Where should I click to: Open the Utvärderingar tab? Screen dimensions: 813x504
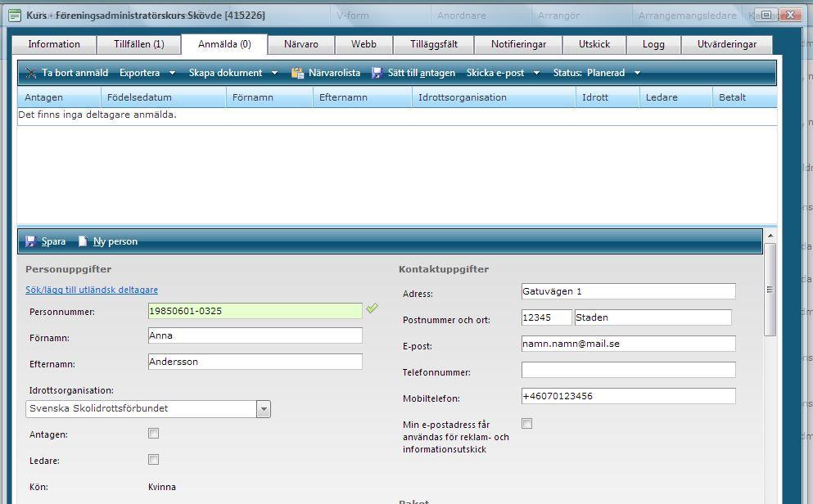point(727,44)
